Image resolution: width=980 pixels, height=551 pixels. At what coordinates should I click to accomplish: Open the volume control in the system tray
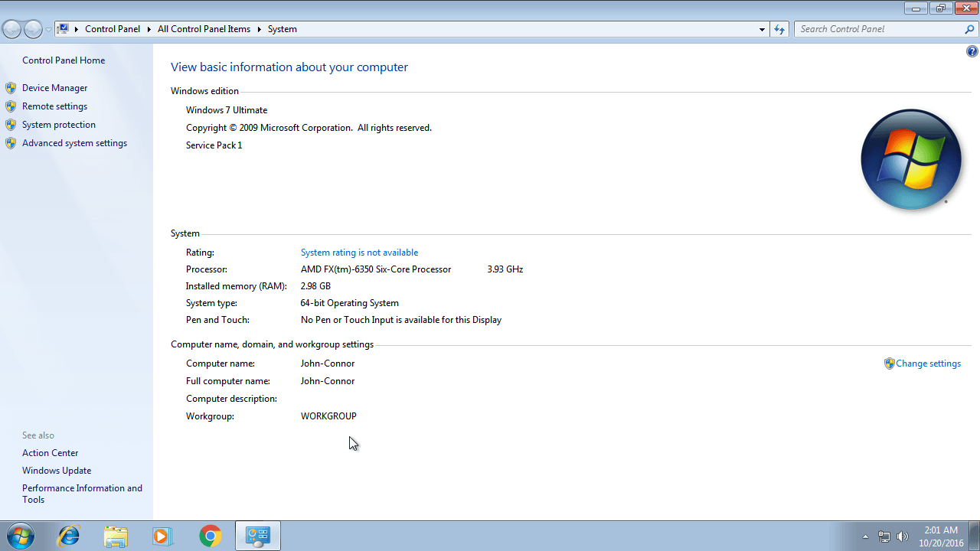click(902, 536)
